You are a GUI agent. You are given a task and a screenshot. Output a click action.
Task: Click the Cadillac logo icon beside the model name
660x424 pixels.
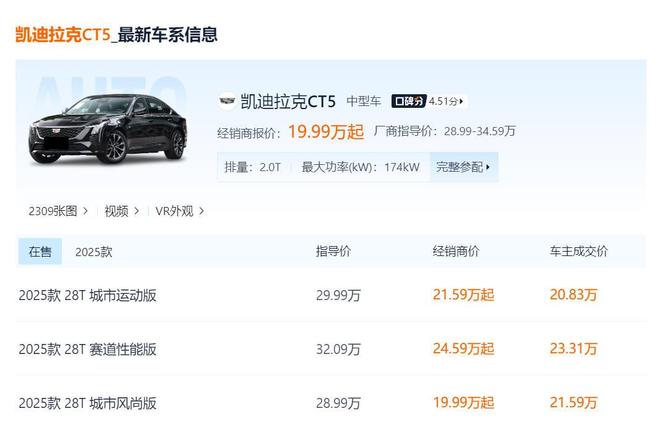tap(227, 101)
